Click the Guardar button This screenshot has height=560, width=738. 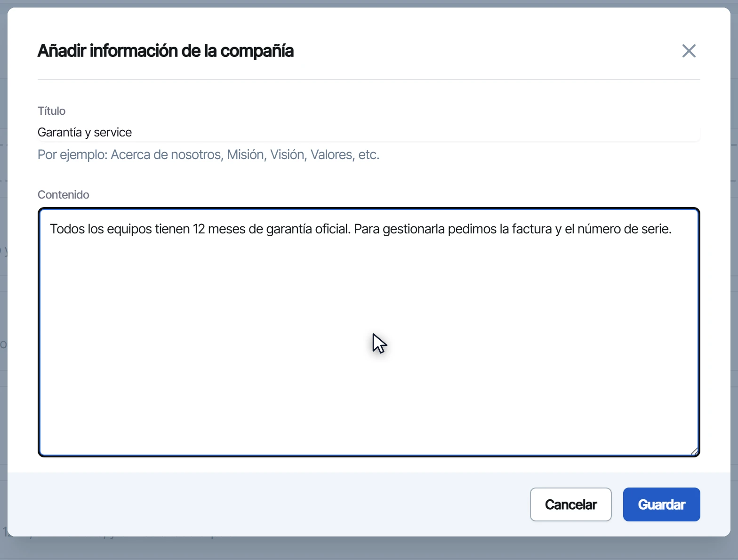pos(661,504)
